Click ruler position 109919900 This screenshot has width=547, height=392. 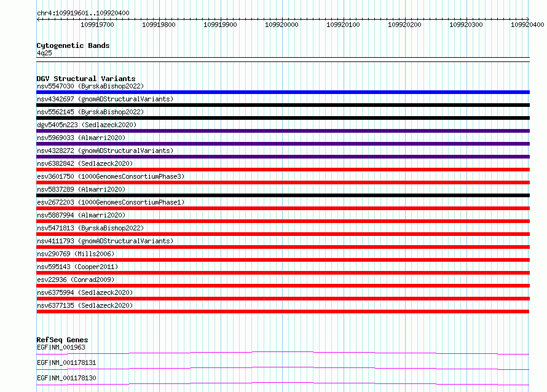point(220,25)
